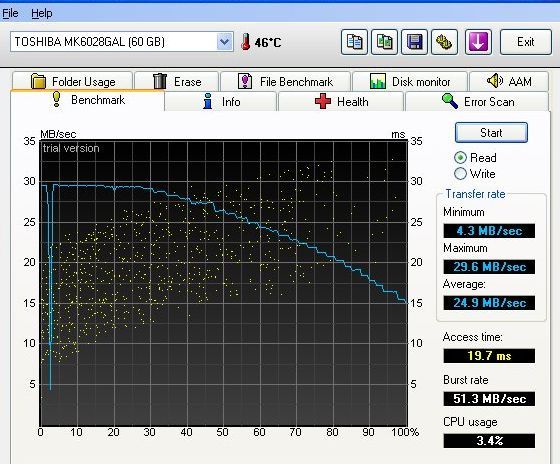The height and width of the screenshot is (464, 560).
Task: Expand the TOSHIBA MK6028GAL drive dropdown
Action: coord(225,42)
